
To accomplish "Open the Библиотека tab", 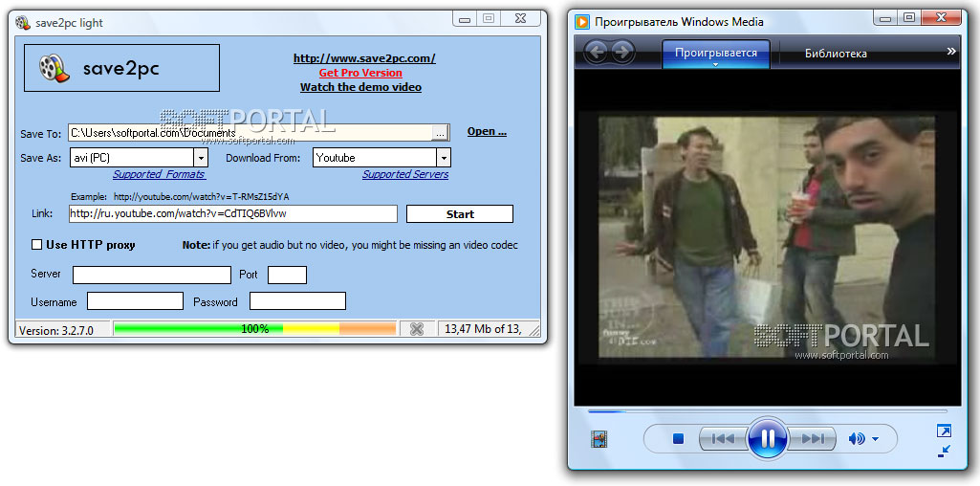I will click(x=836, y=54).
